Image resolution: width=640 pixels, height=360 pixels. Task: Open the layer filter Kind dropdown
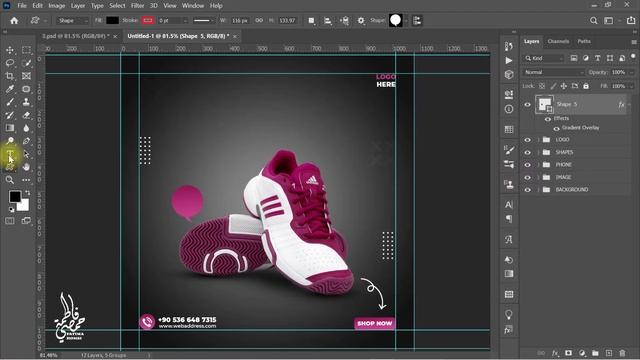(544, 58)
